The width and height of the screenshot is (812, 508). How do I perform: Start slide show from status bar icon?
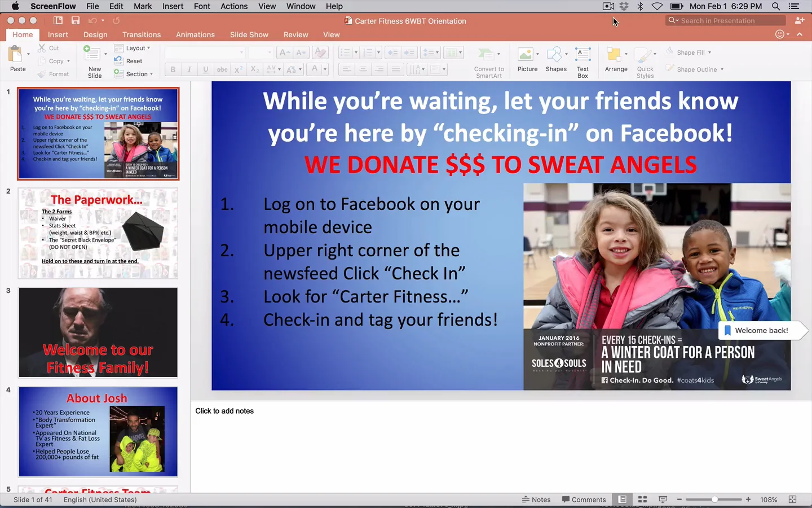663,500
